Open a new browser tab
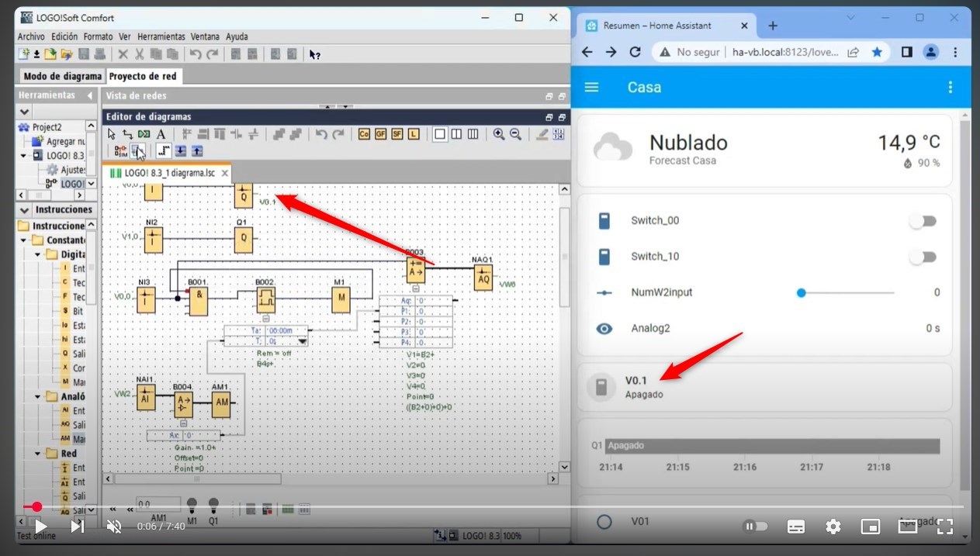Image resolution: width=980 pixels, height=556 pixels. [x=773, y=26]
